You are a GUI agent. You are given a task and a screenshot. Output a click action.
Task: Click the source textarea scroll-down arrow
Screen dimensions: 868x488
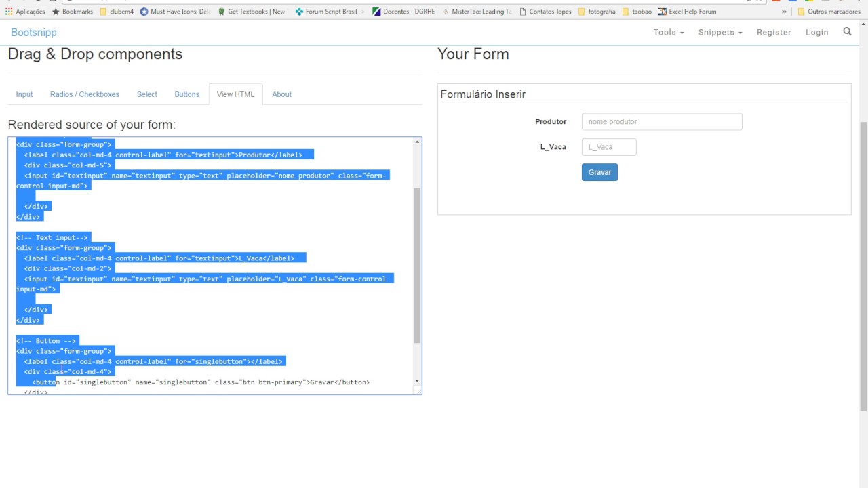(417, 381)
